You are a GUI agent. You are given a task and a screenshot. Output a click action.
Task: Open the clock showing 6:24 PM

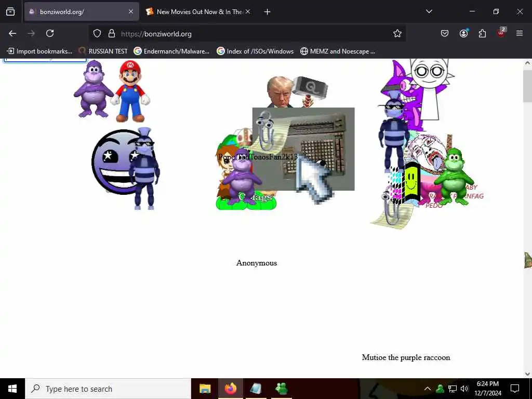click(487, 389)
